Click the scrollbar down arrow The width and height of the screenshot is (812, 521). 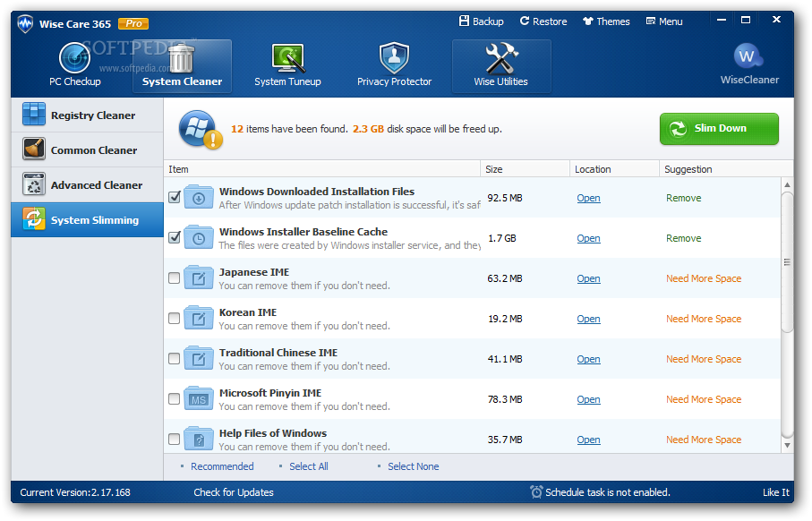(x=787, y=445)
